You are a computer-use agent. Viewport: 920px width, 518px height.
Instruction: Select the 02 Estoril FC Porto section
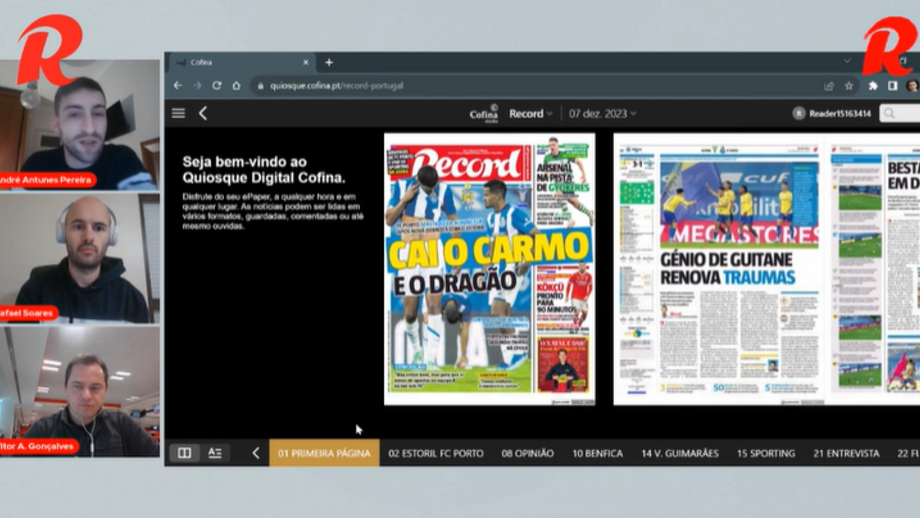coord(435,453)
